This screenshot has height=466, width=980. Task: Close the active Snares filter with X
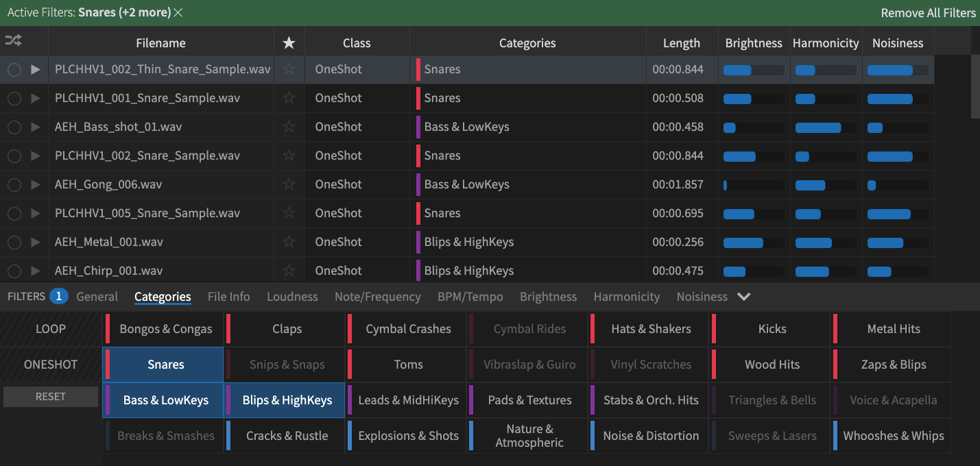[x=178, y=12]
